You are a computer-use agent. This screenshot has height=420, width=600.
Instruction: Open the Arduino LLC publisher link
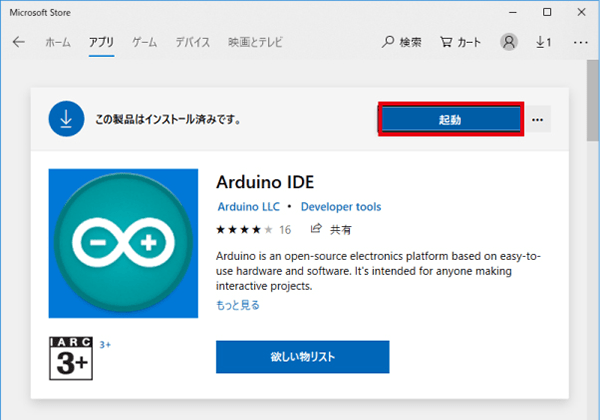point(249,207)
